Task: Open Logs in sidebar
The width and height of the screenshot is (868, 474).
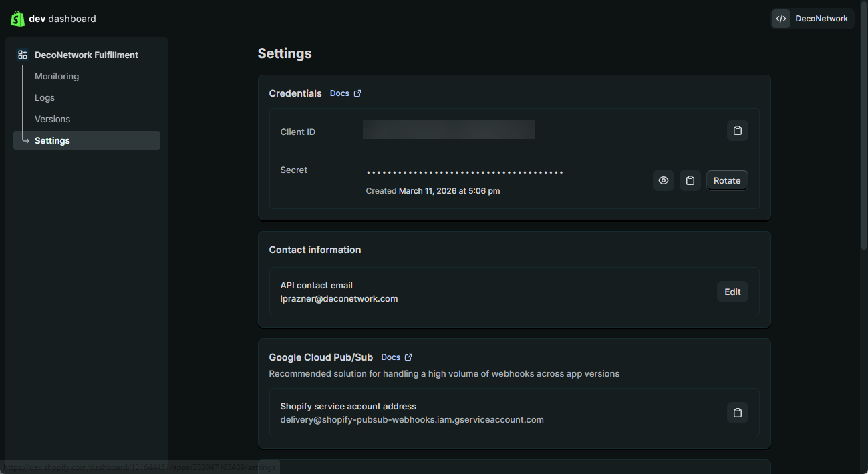Action: coord(45,97)
